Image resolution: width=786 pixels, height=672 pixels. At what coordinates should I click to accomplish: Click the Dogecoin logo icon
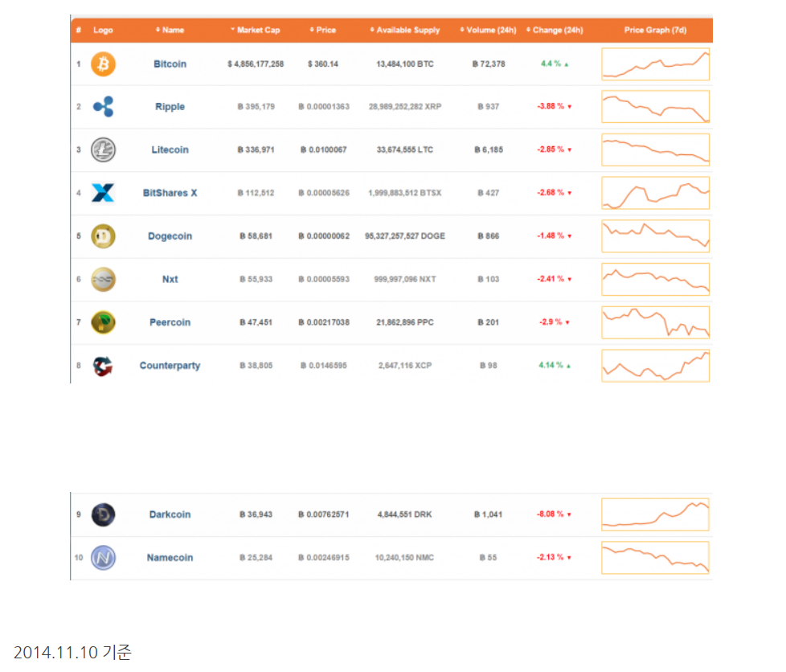[103, 236]
